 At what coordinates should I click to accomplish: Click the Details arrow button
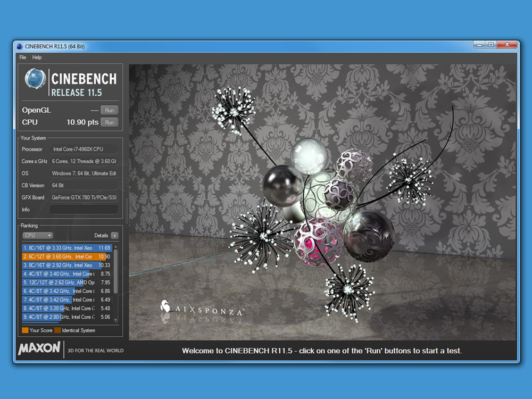(115, 236)
